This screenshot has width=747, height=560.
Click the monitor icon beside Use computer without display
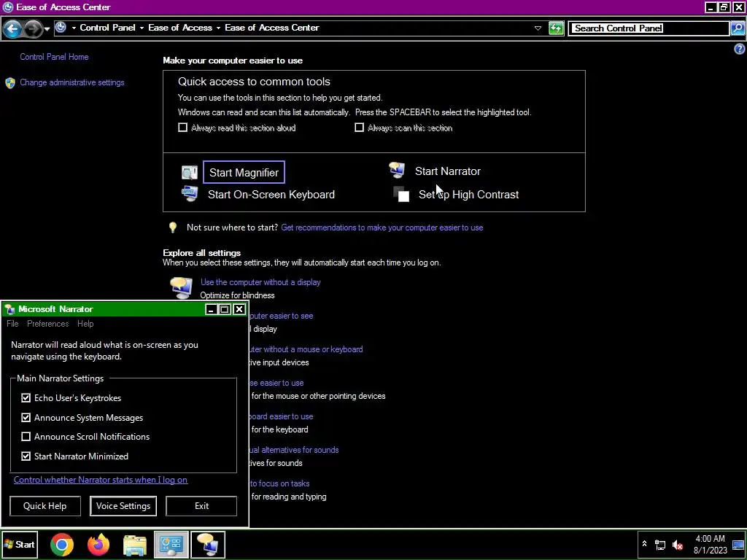tap(181, 288)
